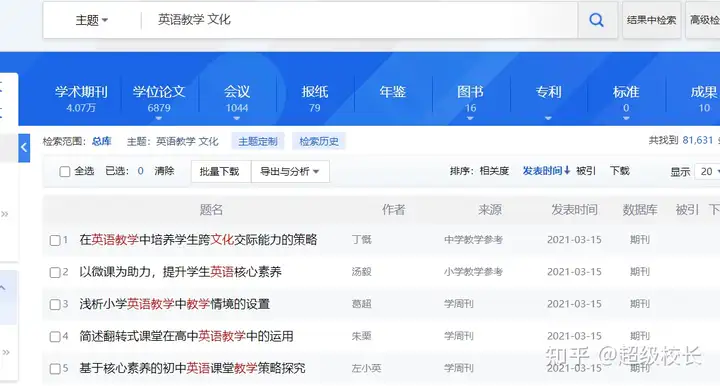Image resolution: width=720 pixels, height=386 pixels.
Task: Click author 汤毅
Action: (361, 272)
